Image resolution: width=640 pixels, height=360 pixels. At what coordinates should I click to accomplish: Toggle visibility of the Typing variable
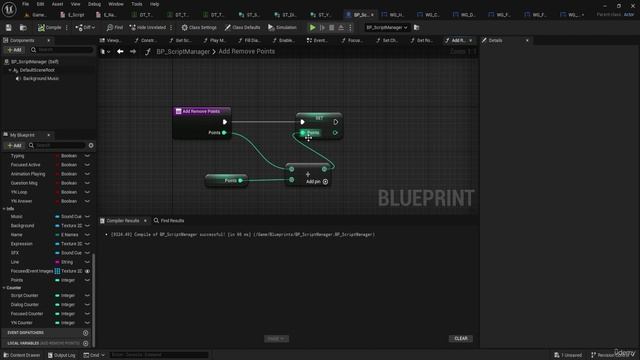coord(87,156)
